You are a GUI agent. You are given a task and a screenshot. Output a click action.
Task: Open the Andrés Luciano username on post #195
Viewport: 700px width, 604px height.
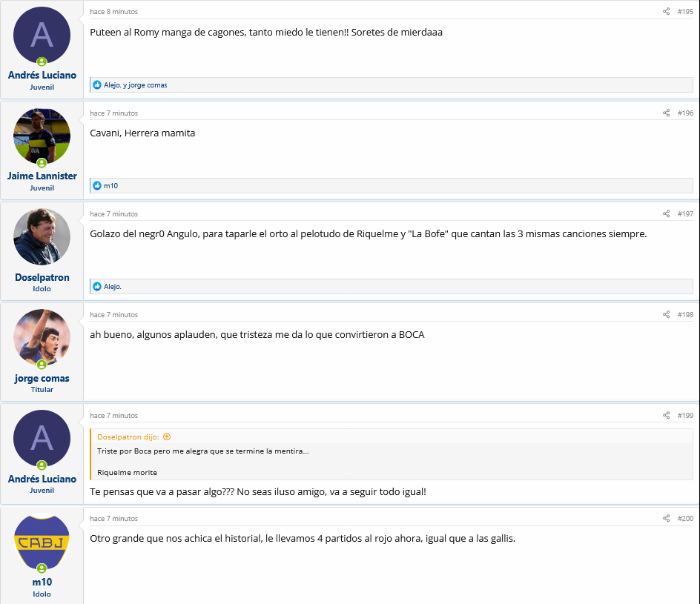pyautogui.click(x=42, y=75)
